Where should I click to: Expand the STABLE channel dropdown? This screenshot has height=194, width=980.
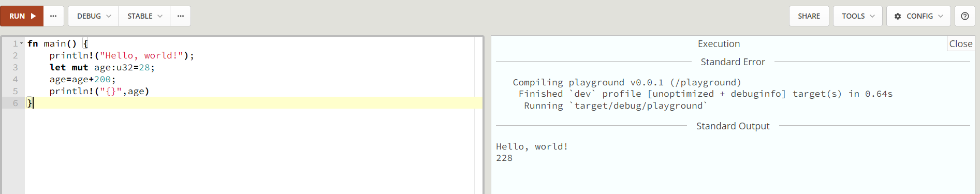[x=144, y=16]
